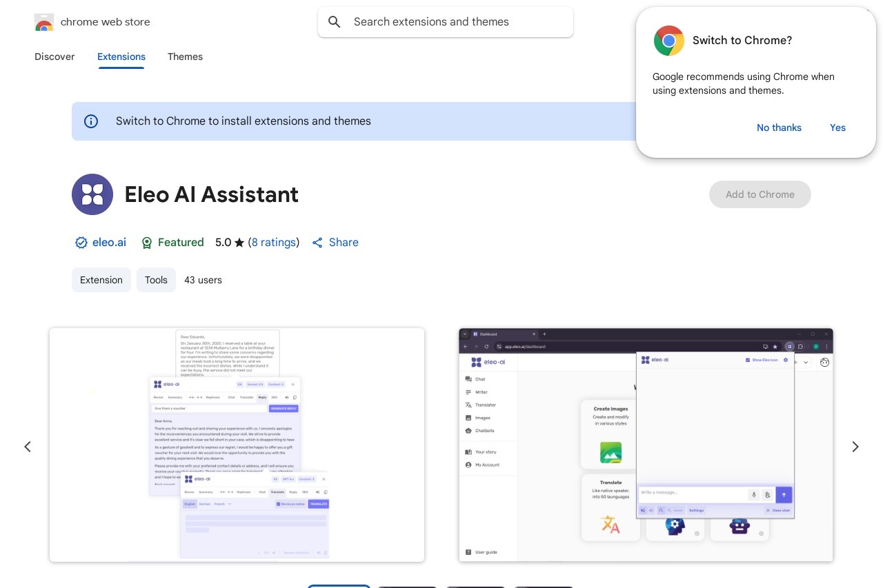Click the rating star icon
The image size is (883, 588).
[x=239, y=243]
